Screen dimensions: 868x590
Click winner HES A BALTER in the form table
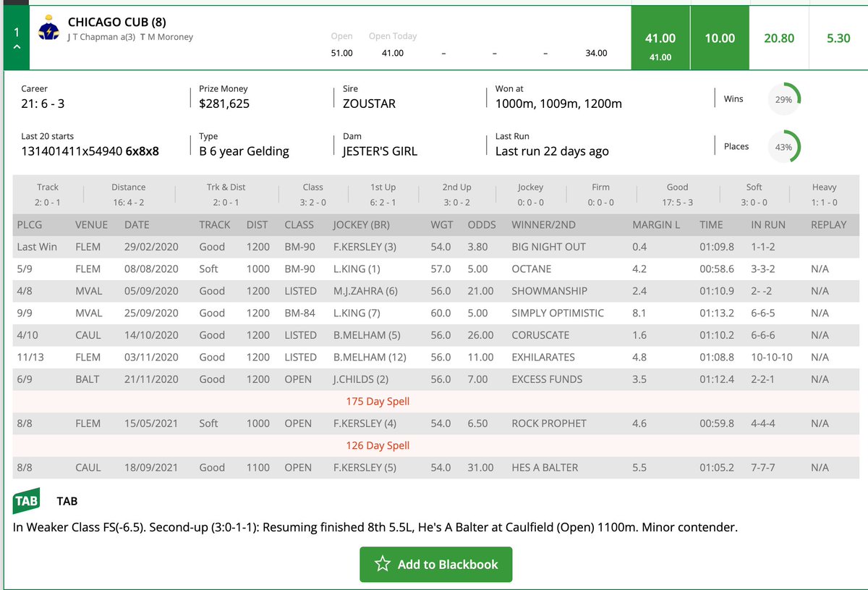coord(545,468)
